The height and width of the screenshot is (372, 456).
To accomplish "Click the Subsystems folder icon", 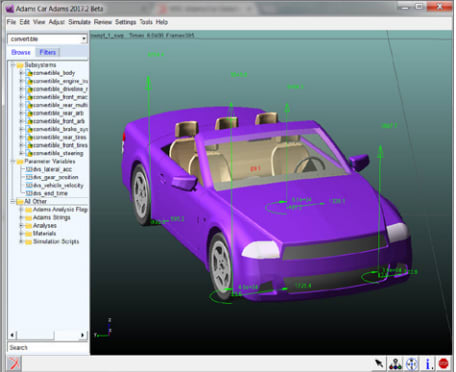I will point(20,65).
